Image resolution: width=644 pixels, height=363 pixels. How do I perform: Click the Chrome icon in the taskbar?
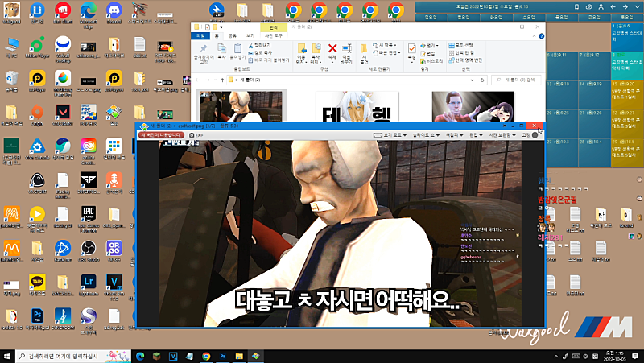coord(206,356)
